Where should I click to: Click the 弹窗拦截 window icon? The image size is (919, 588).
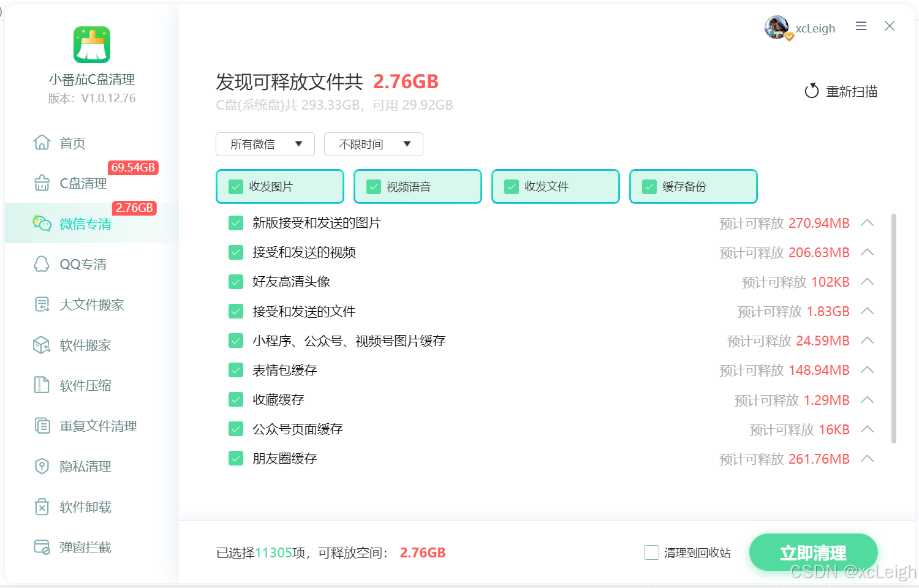pyautogui.click(x=42, y=547)
